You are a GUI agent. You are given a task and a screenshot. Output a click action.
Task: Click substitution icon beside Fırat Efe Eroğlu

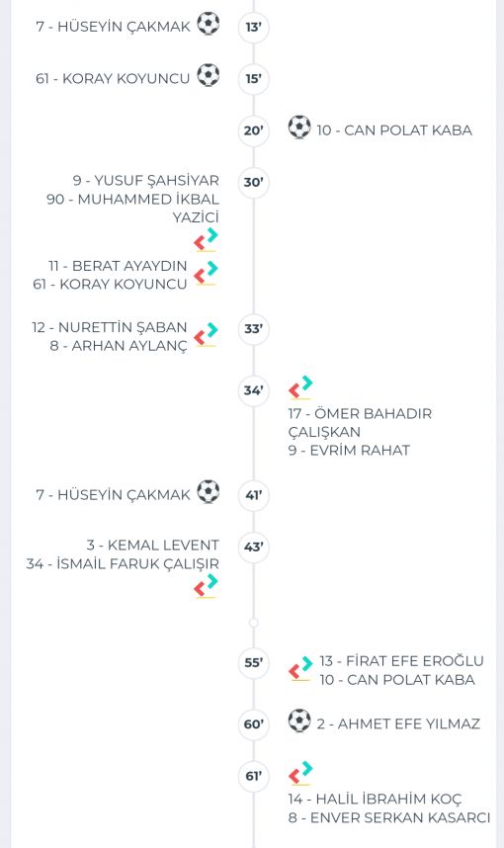click(x=300, y=668)
